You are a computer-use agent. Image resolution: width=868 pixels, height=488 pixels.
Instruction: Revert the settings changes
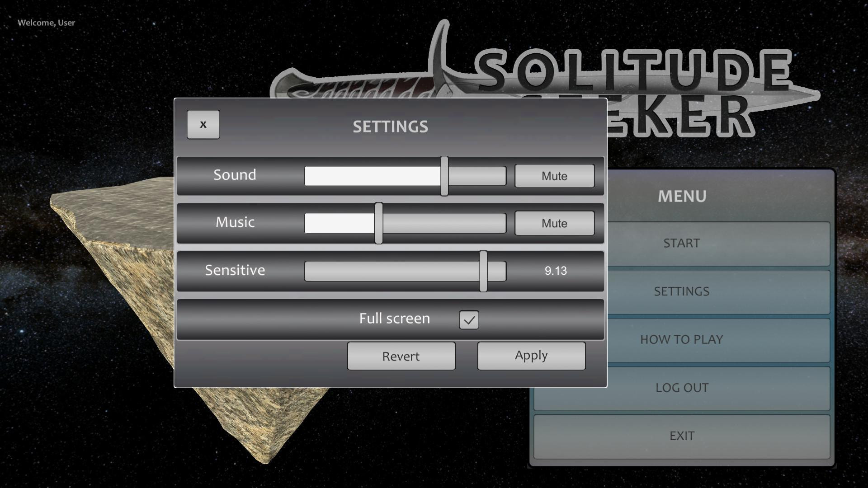point(401,356)
